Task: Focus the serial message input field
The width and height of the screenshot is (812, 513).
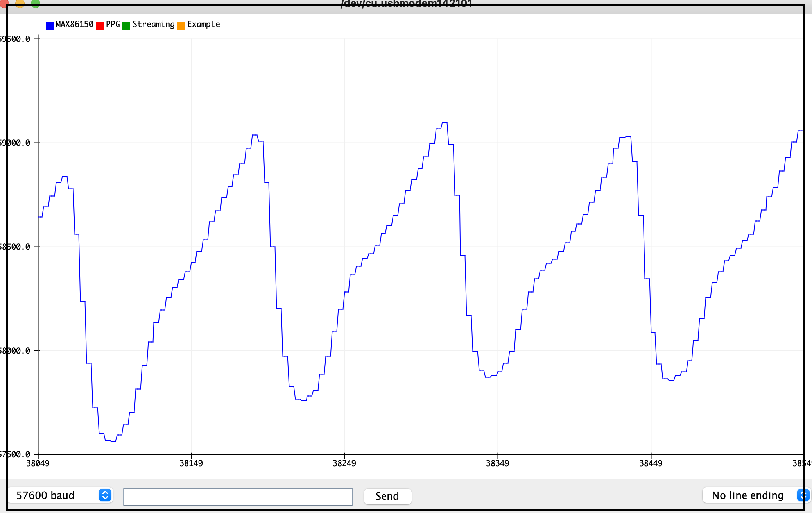Action: click(x=238, y=497)
